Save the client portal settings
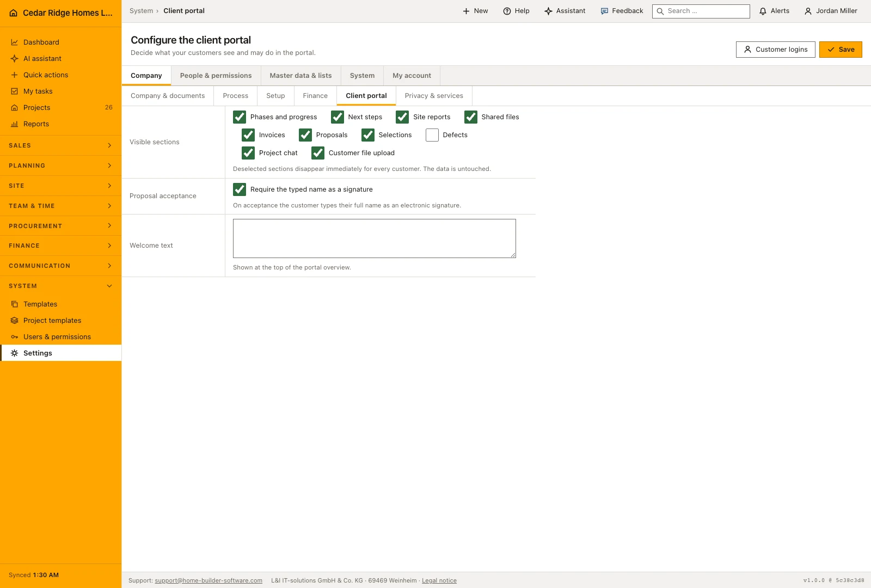 (x=841, y=50)
